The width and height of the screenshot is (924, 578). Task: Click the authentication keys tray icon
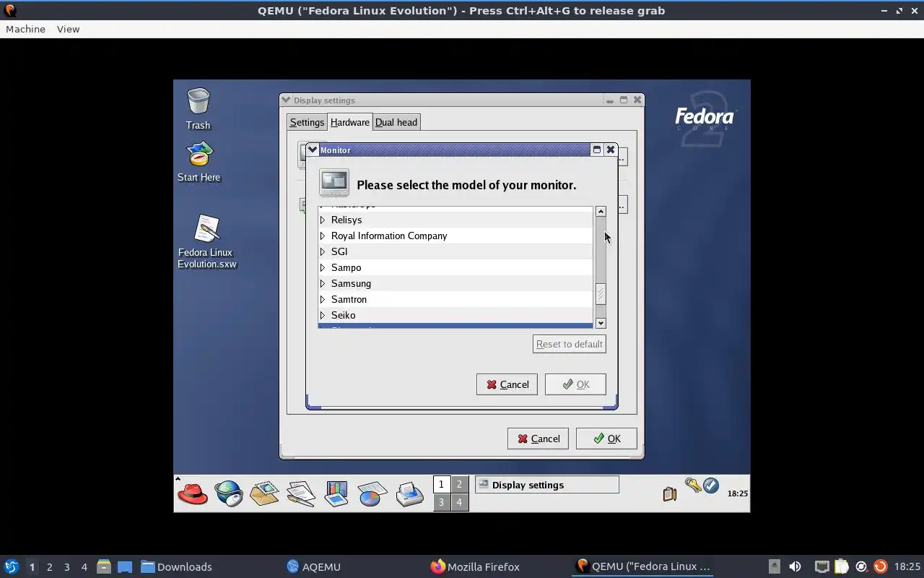[693, 486]
